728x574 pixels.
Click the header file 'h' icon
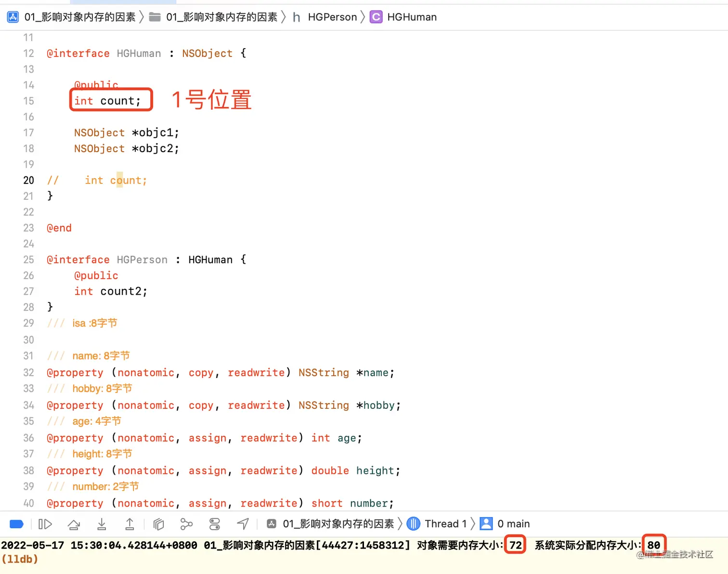point(297,17)
